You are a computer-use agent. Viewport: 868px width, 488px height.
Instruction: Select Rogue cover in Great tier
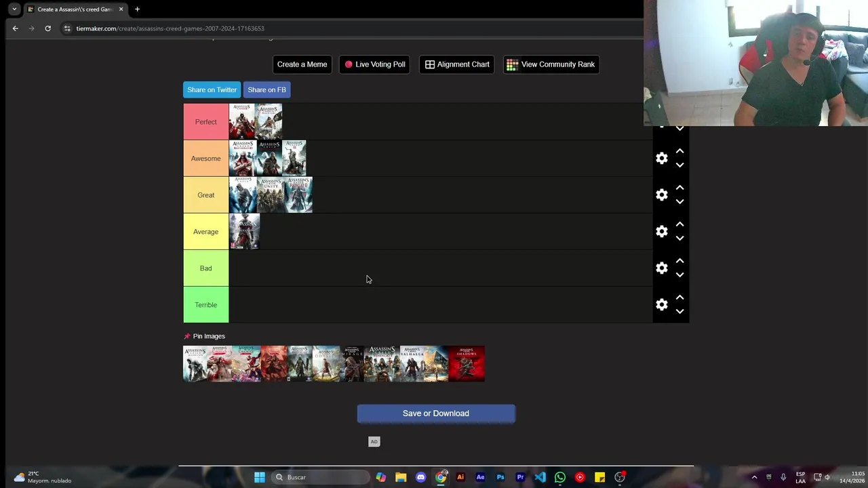[x=298, y=195]
